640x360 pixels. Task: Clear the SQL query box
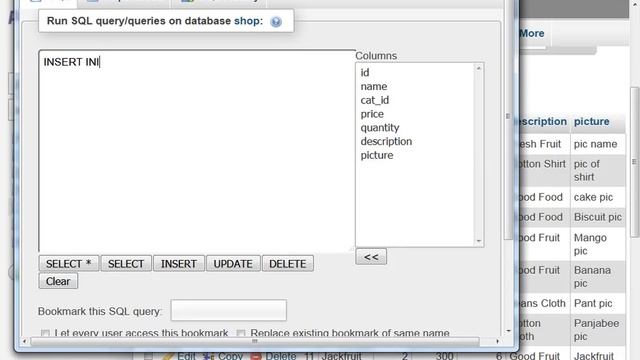[x=58, y=281]
